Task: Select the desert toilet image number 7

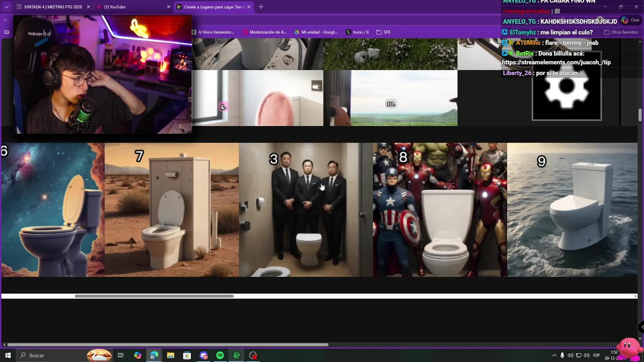Action: tap(172, 210)
